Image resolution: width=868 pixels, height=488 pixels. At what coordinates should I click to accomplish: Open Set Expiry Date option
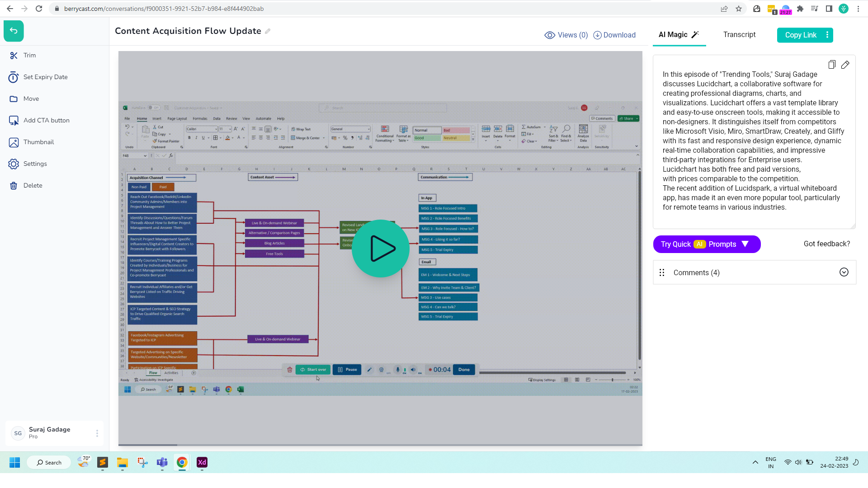click(45, 77)
